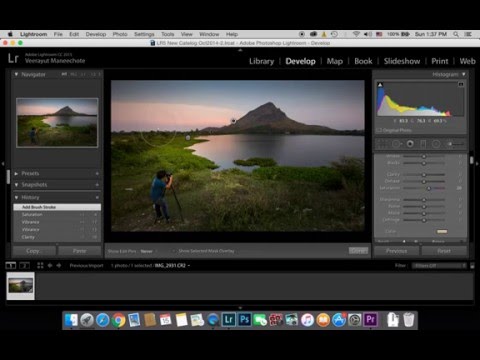
Task: Hide the top module picker panel
Action: point(240,50)
